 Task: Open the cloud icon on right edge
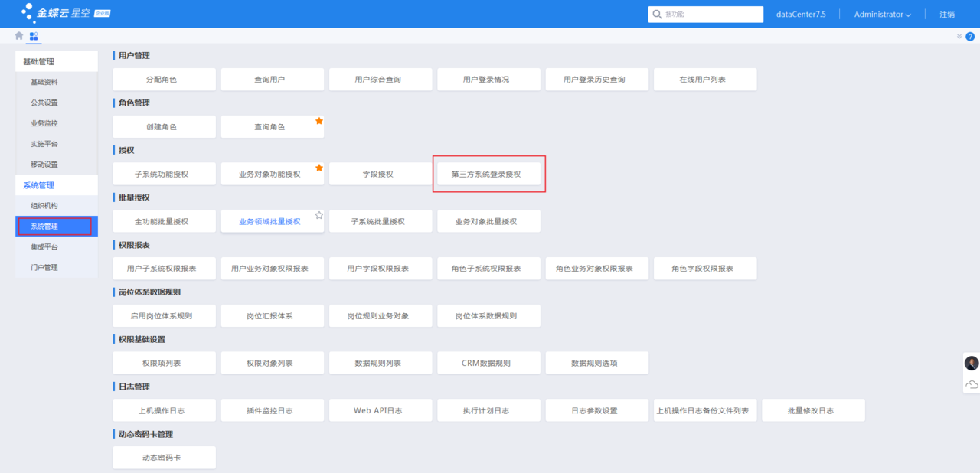click(972, 384)
